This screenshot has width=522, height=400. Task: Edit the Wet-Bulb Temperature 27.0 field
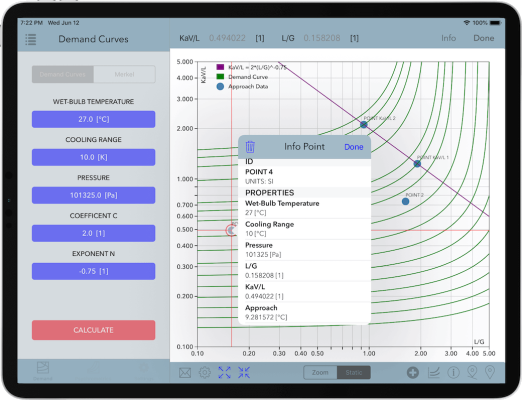[x=93, y=119]
